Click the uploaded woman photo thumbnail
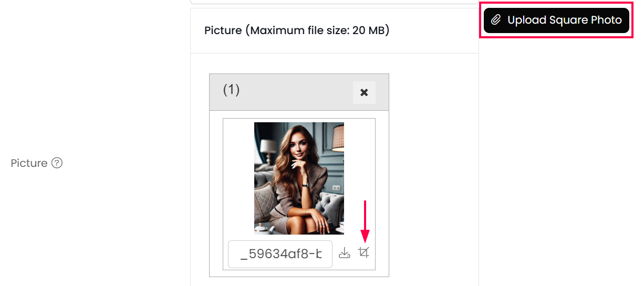This screenshot has height=286, width=644. [x=299, y=178]
